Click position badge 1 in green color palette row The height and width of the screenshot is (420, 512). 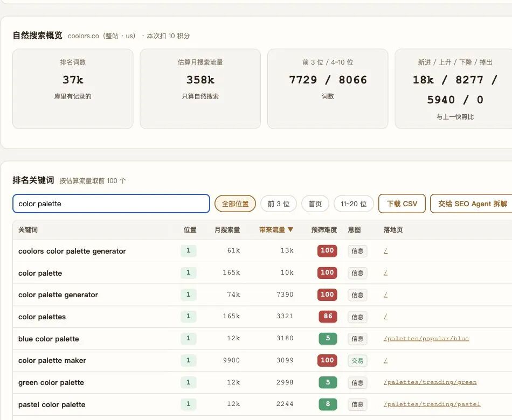click(x=189, y=382)
